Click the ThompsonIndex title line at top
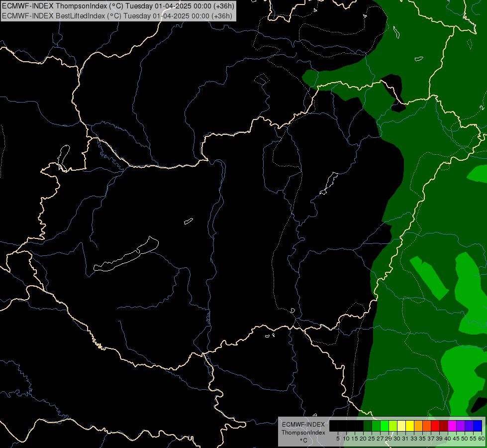The width and height of the screenshot is (487, 448). click(x=118, y=5)
